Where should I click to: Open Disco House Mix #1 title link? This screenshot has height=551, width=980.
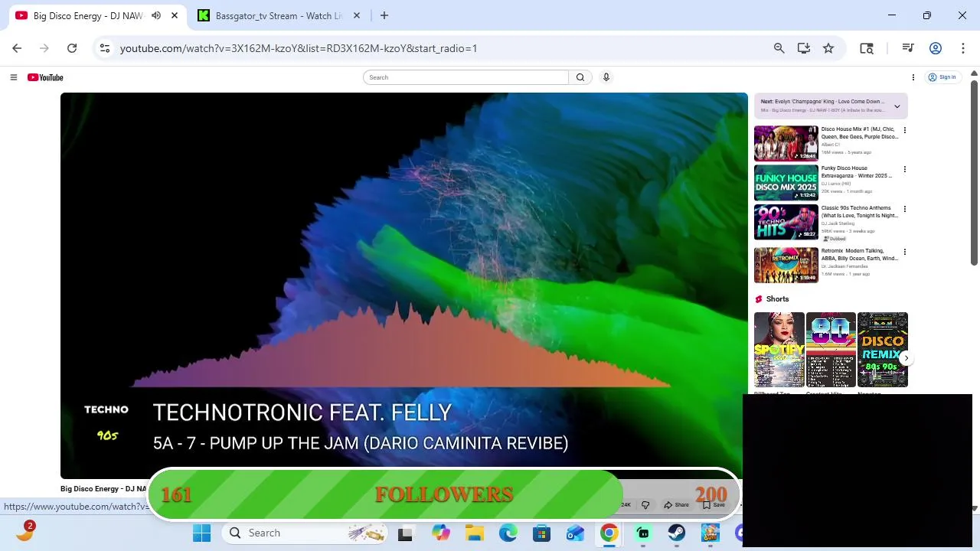click(859, 133)
